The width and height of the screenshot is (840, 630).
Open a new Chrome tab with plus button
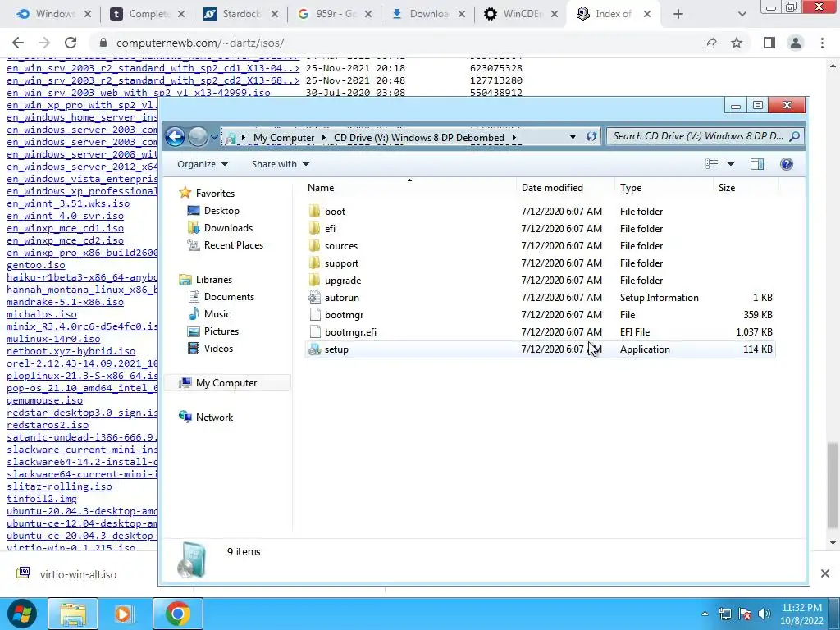(x=678, y=14)
